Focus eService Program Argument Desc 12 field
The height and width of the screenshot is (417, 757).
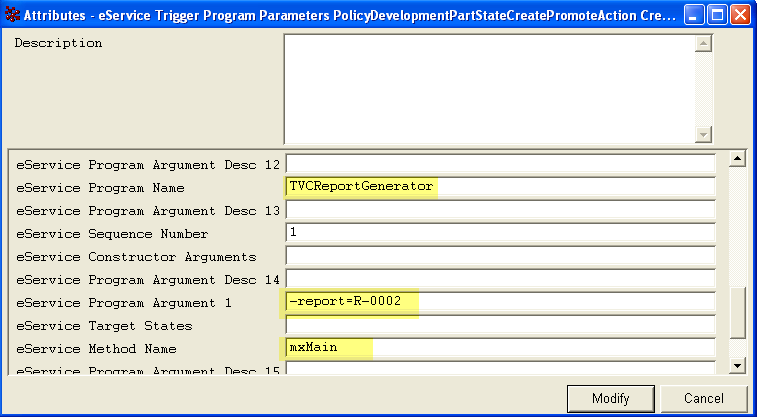click(500, 163)
